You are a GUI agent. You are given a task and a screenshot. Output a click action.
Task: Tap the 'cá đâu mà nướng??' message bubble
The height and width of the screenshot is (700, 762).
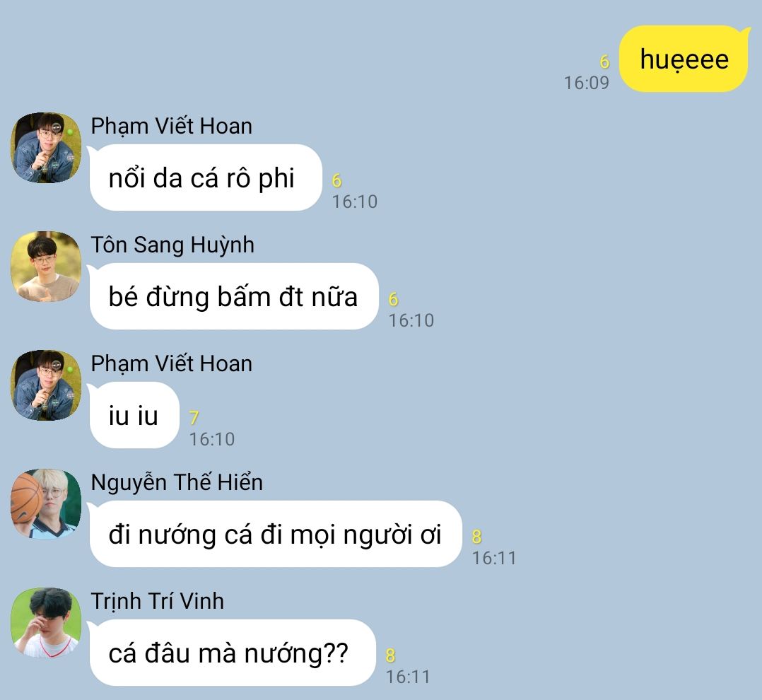coord(231,653)
